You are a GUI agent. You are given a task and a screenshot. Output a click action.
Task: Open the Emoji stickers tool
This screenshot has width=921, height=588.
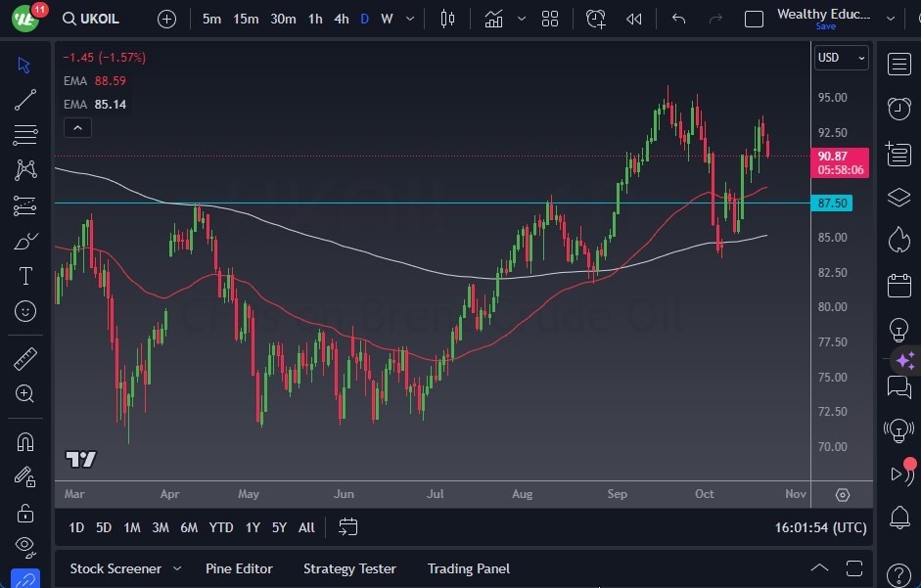25,311
